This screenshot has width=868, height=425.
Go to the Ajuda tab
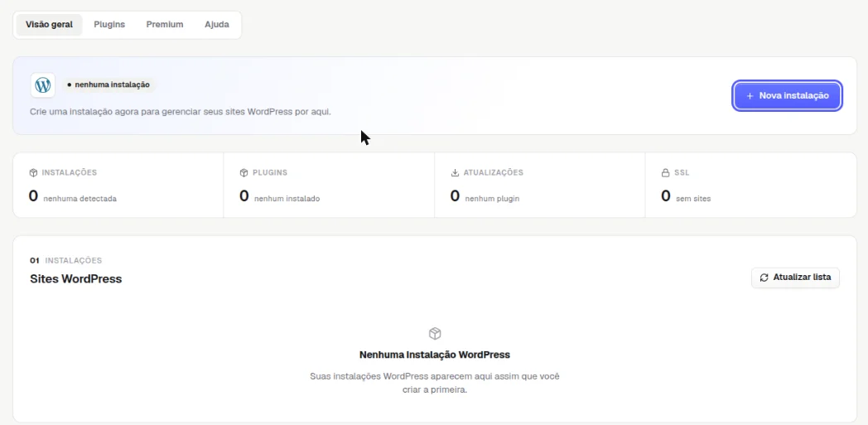pyautogui.click(x=216, y=25)
